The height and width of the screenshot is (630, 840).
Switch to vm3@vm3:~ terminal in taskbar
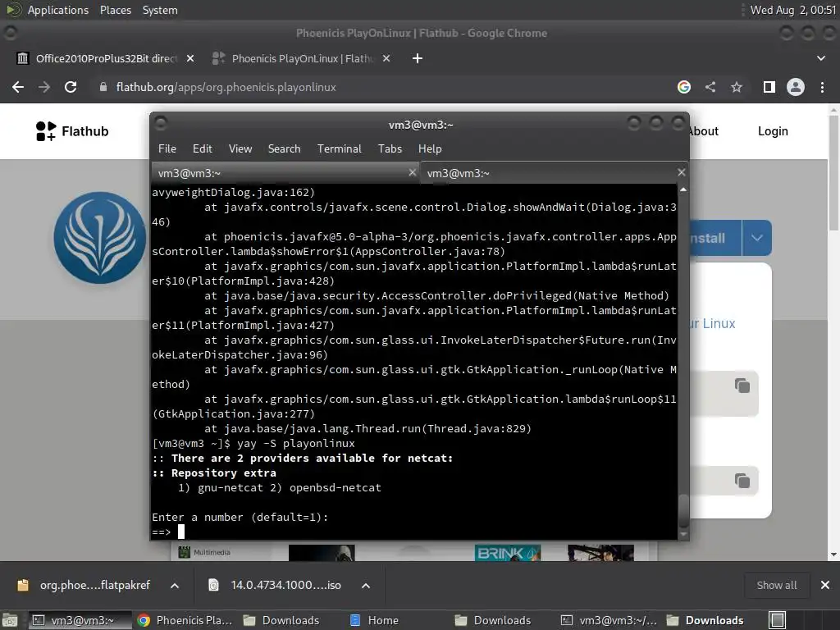click(80, 620)
